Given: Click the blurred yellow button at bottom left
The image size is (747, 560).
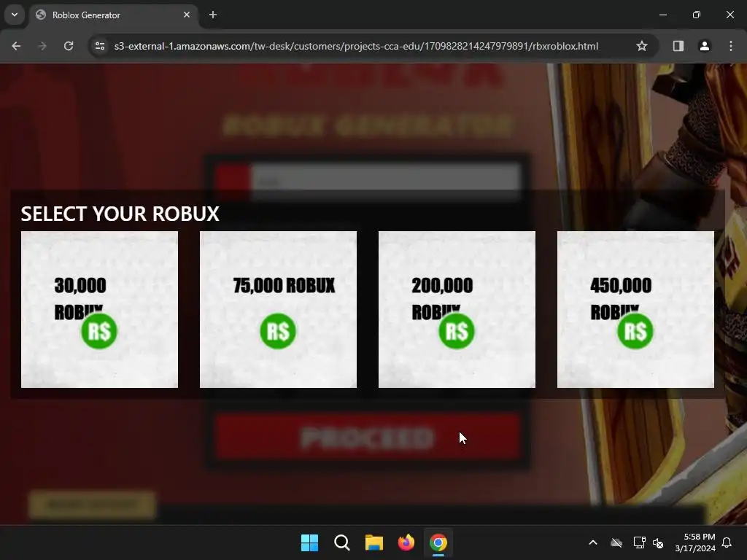Looking at the screenshot, I should pyautogui.click(x=93, y=505).
